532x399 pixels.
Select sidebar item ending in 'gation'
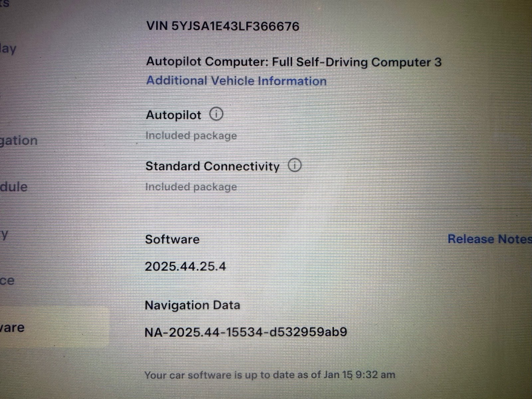(19, 141)
